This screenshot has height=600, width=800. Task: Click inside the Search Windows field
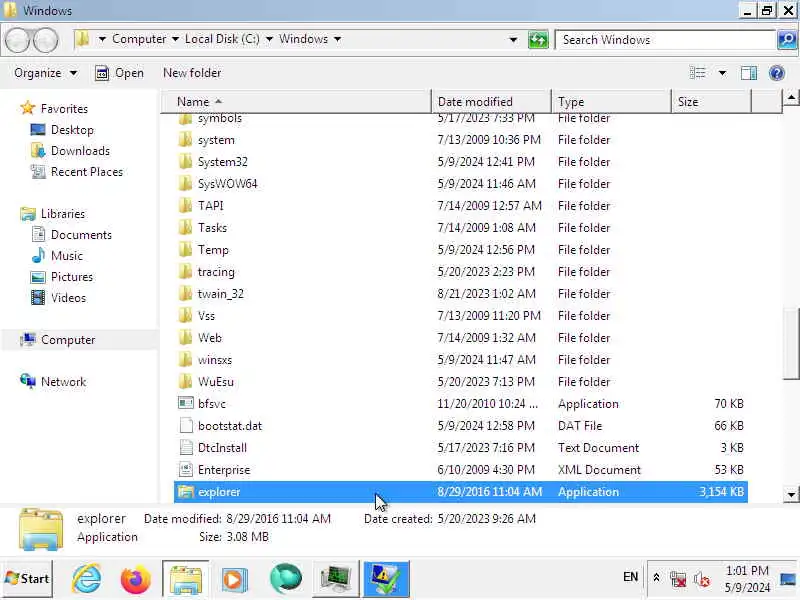pyautogui.click(x=666, y=40)
